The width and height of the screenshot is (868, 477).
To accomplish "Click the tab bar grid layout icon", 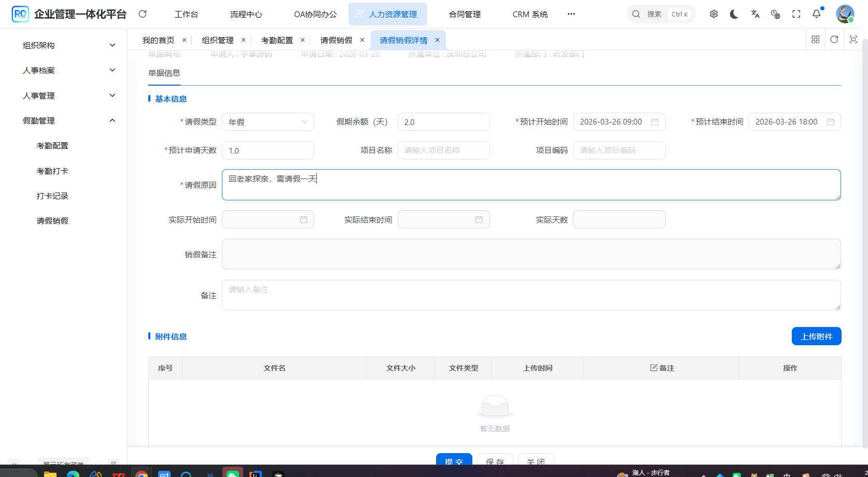I will tap(816, 39).
